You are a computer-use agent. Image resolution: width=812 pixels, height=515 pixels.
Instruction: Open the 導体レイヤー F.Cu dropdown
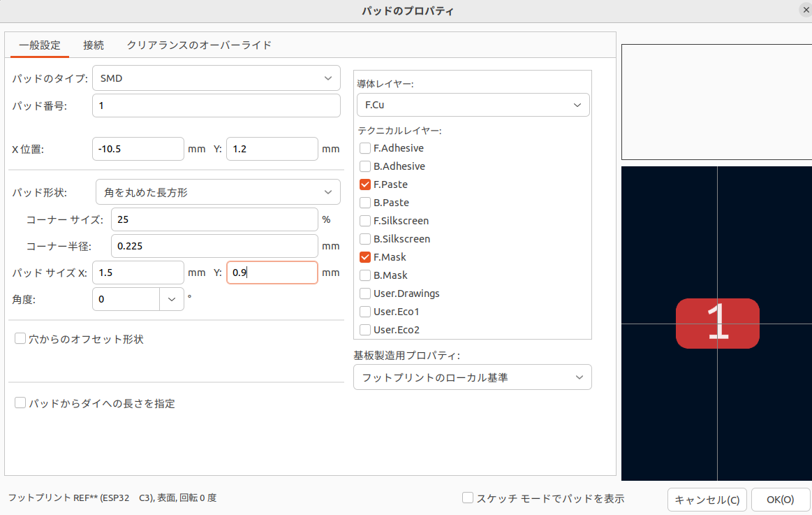pyautogui.click(x=472, y=105)
